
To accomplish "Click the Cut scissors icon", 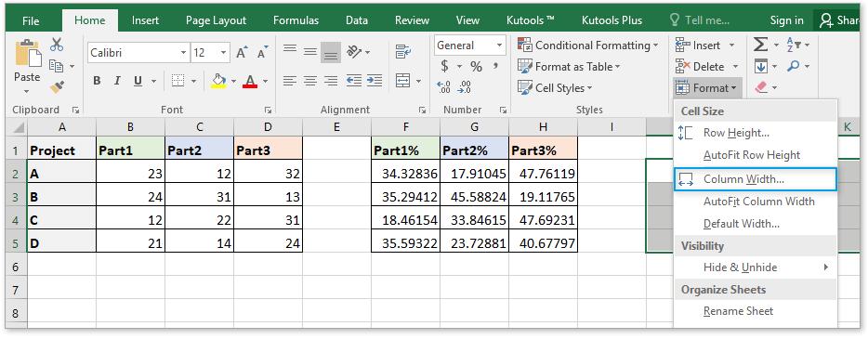I will click(57, 46).
